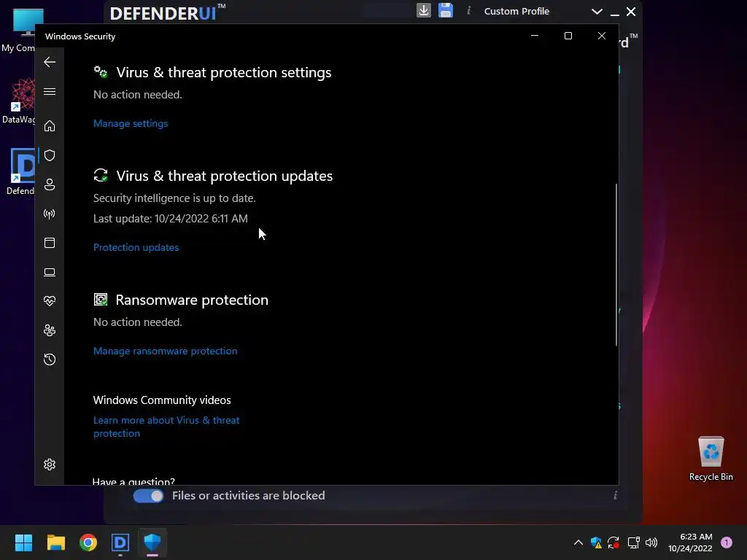Screen dimensions: 747x560
Task: Open Learn more about Virus & threat protection
Action: point(166,427)
